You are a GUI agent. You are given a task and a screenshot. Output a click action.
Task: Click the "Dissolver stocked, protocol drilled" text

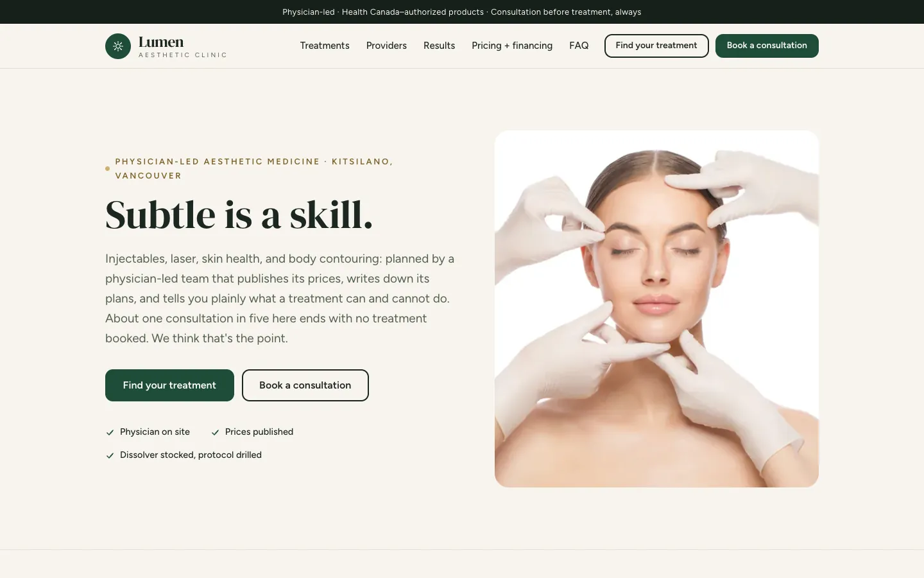tap(191, 455)
